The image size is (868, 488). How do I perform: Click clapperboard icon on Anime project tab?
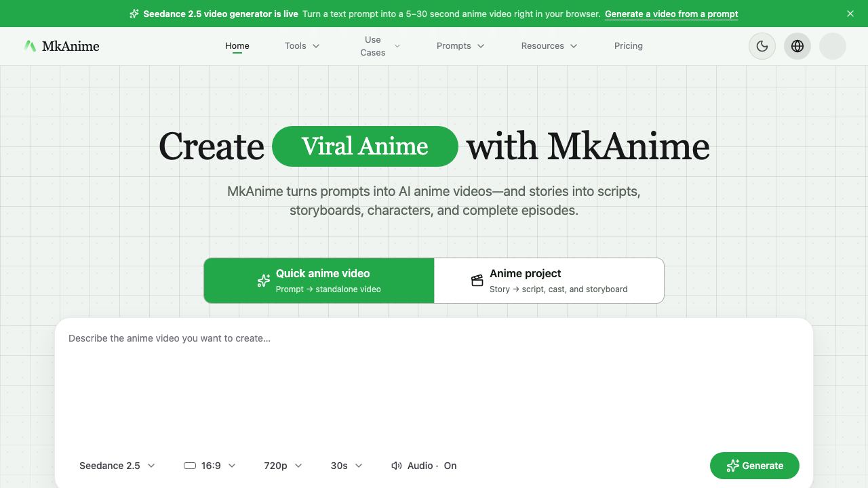pyautogui.click(x=477, y=281)
